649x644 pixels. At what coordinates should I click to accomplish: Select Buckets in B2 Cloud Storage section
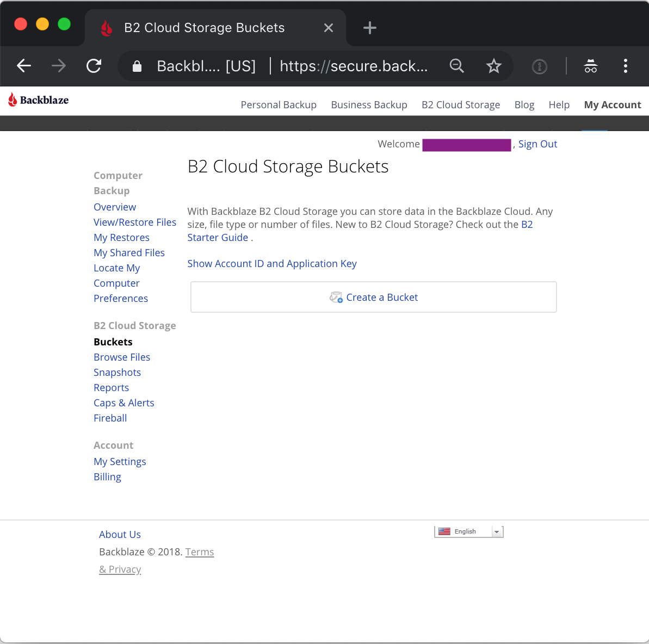[113, 342]
